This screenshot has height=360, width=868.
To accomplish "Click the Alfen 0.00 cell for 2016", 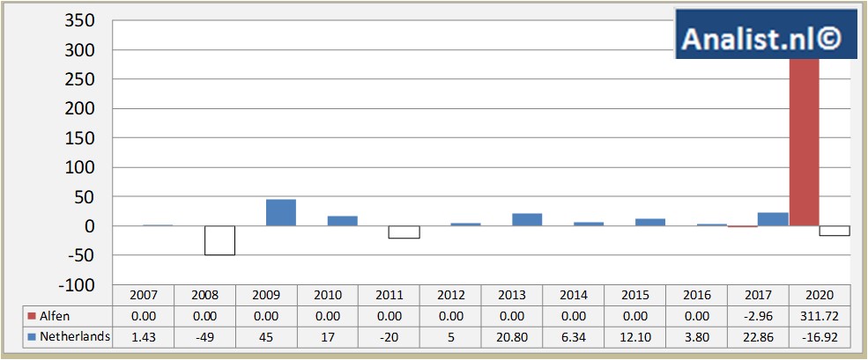I will [696, 316].
